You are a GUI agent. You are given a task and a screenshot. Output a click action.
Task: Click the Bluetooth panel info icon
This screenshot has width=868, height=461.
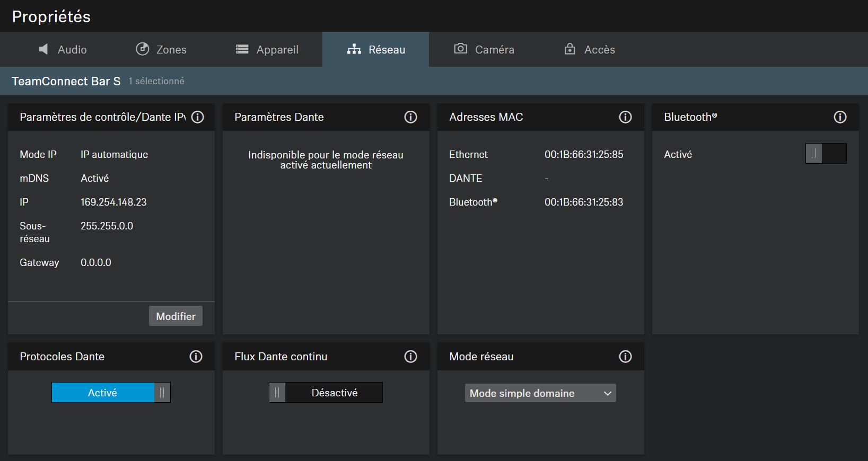click(840, 117)
